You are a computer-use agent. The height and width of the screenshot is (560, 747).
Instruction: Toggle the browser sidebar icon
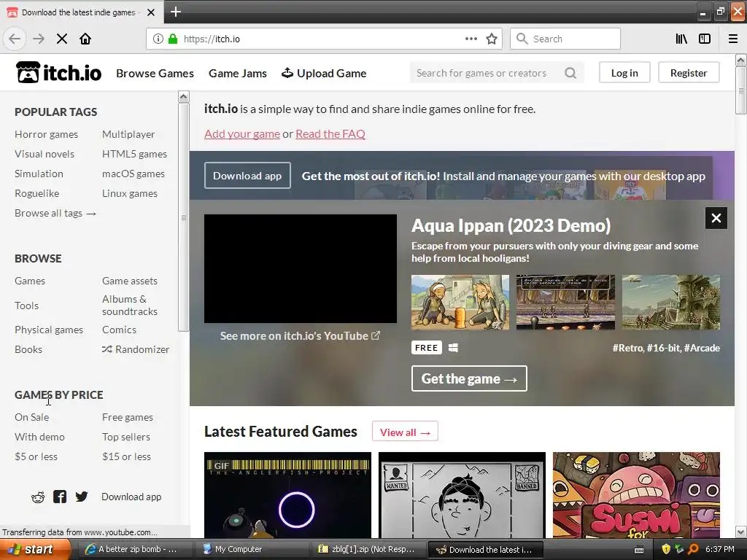pos(705,39)
